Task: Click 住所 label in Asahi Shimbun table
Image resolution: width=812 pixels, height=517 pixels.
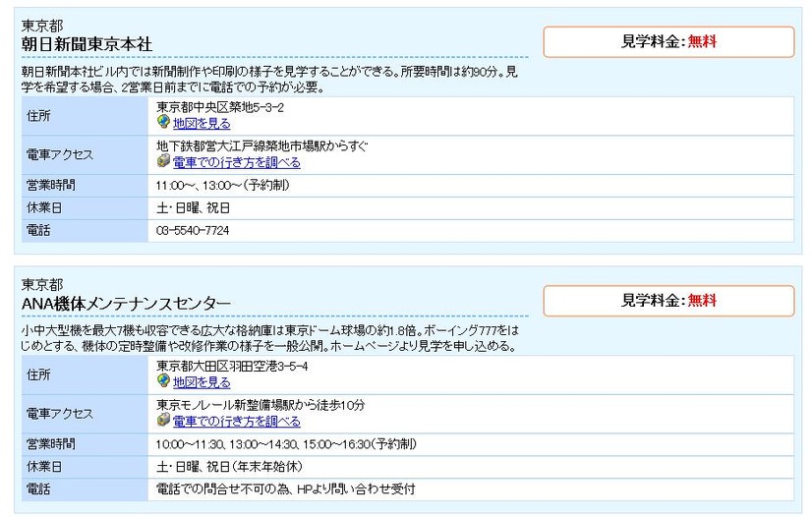Action: coord(39,116)
